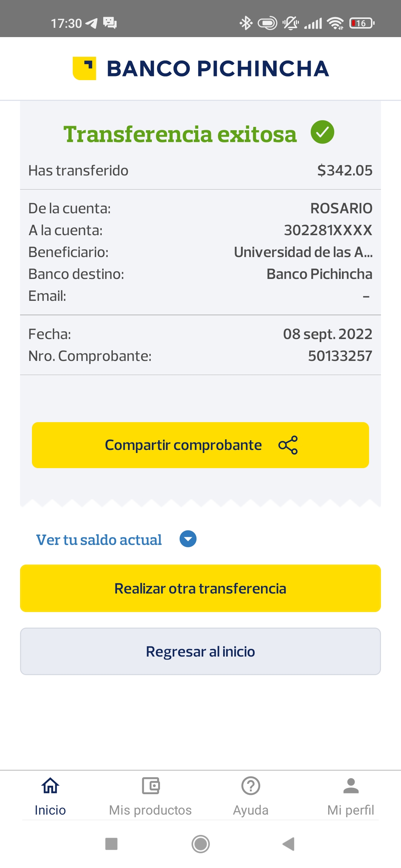Tap the battery indicator in status bar
This screenshot has width=401, height=868.
(x=361, y=23)
